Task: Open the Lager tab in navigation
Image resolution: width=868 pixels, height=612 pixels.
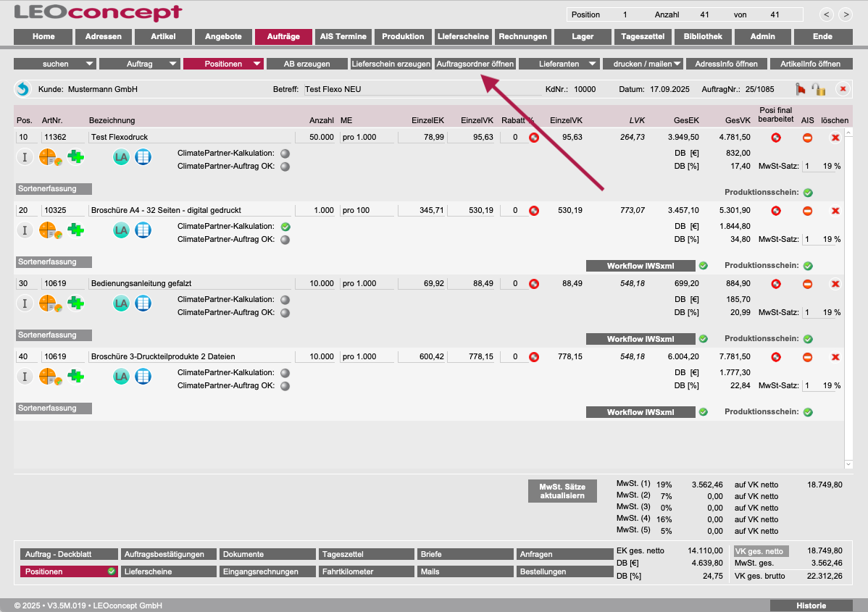Action: 583,36
